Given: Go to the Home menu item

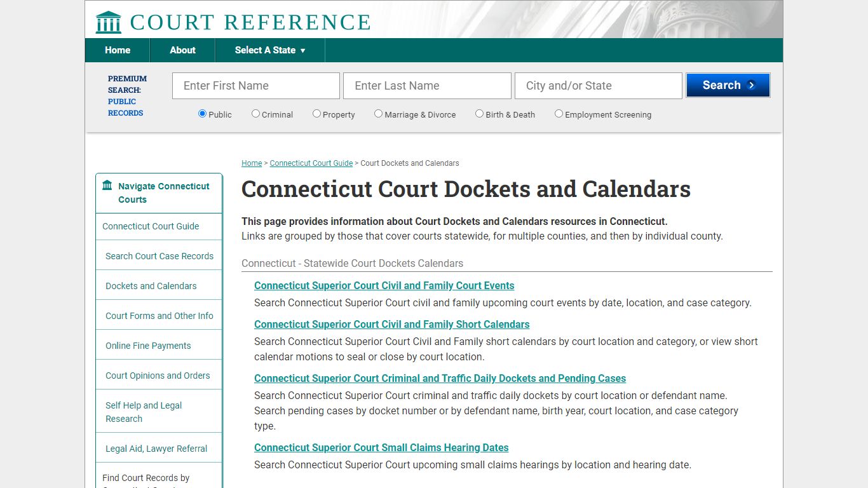Looking at the screenshot, I should [x=118, y=50].
